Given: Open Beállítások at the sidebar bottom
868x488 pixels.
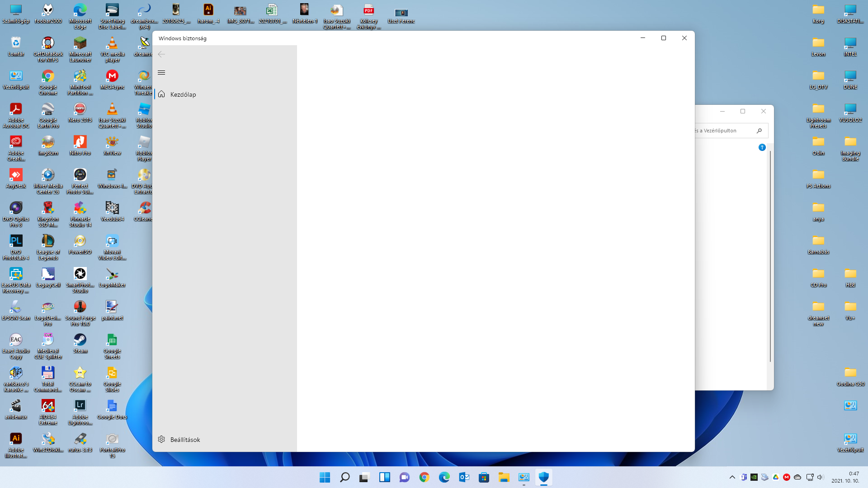Looking at the screenshot, I should point(225,440).
